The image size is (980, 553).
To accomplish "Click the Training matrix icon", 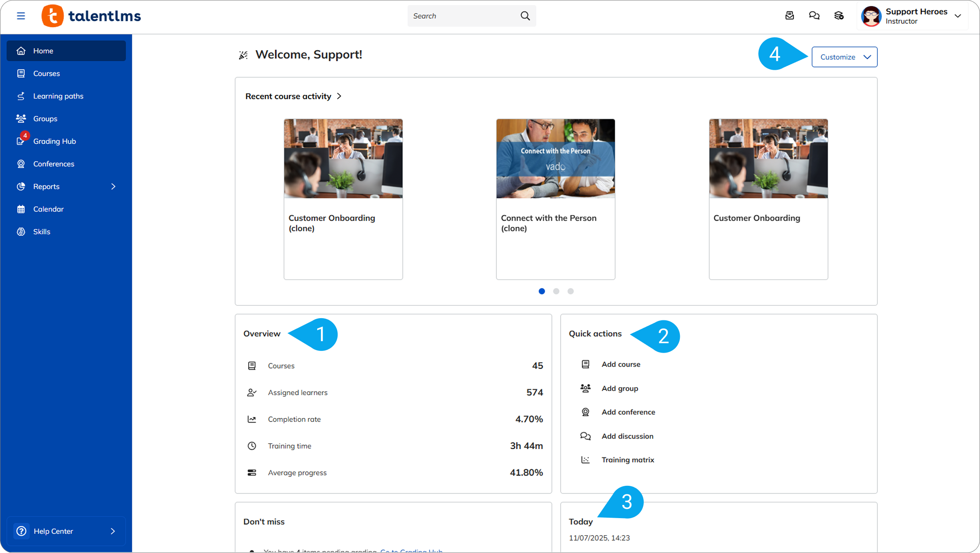I will click(x=585, y=460).
